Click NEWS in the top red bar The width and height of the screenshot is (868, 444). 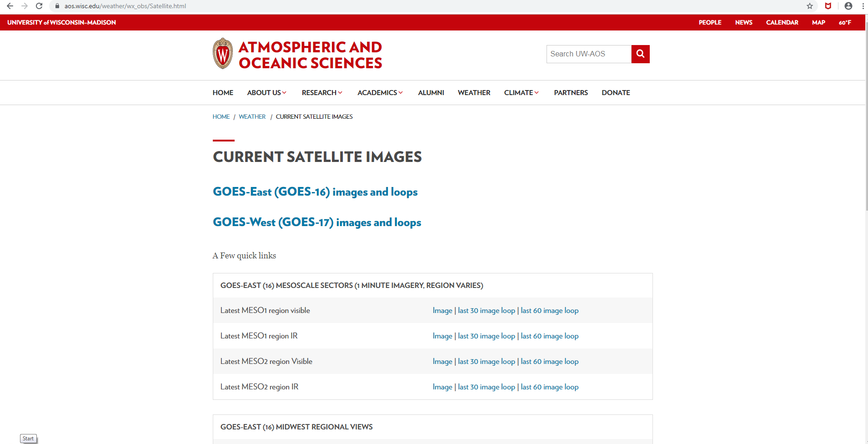743,22
